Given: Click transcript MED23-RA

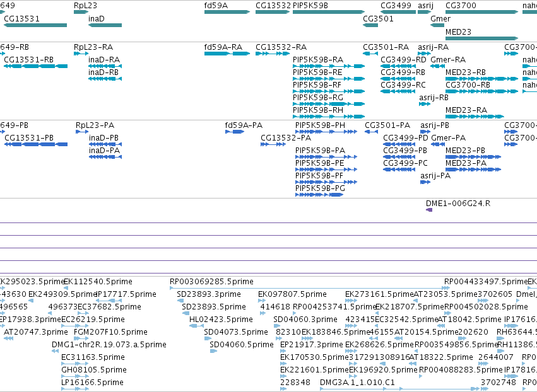Looking at the screenshot, I should click(x=475, y=117).
